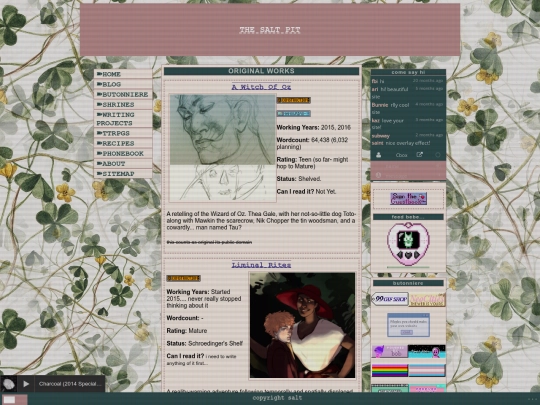Screen dimensions: 540x405
Task: Click the green badge at bottom of butonniere
Action: (390, 388)
